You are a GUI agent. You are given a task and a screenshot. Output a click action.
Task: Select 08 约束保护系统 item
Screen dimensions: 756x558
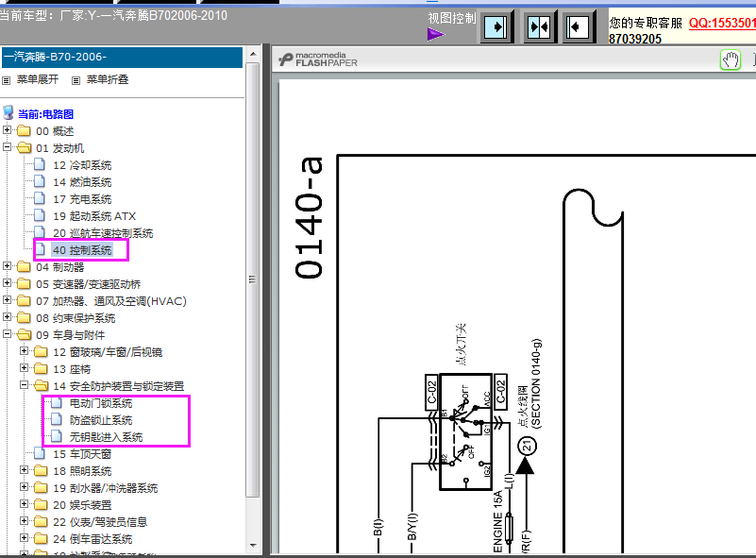[76, 318]
